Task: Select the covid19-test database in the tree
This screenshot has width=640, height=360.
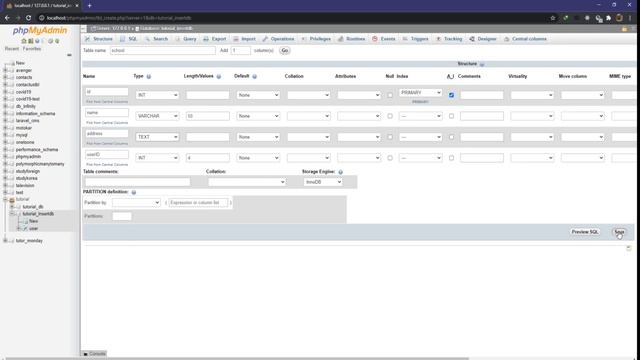Action: click(28, 99)
